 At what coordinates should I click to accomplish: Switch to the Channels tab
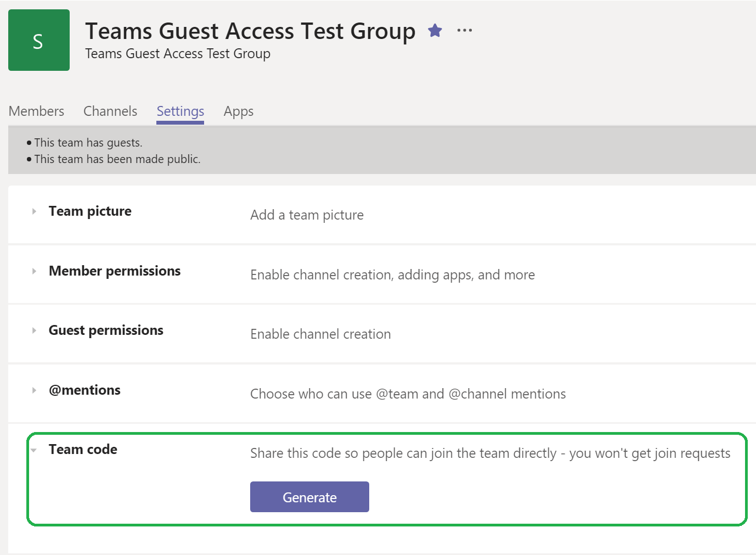110,111
